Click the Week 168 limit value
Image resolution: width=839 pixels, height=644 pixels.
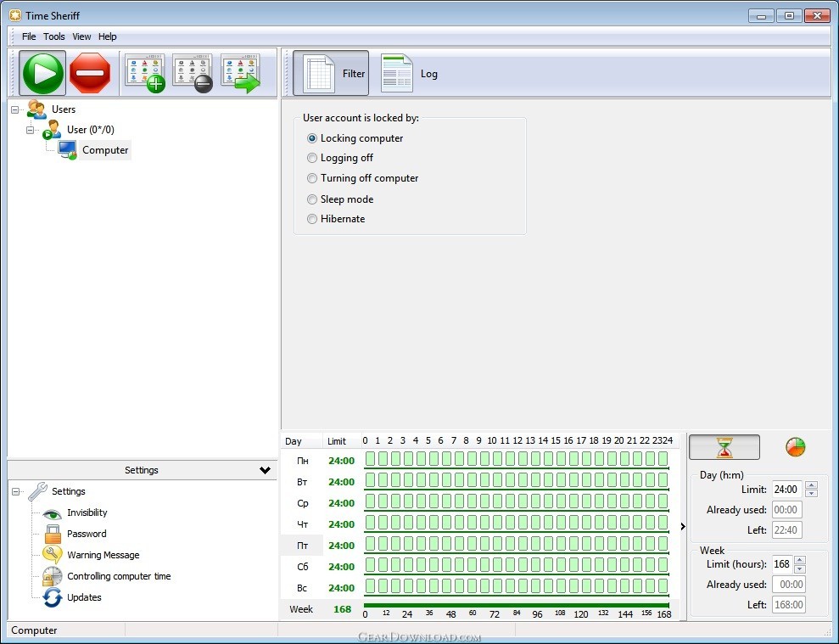click(343, 609)
